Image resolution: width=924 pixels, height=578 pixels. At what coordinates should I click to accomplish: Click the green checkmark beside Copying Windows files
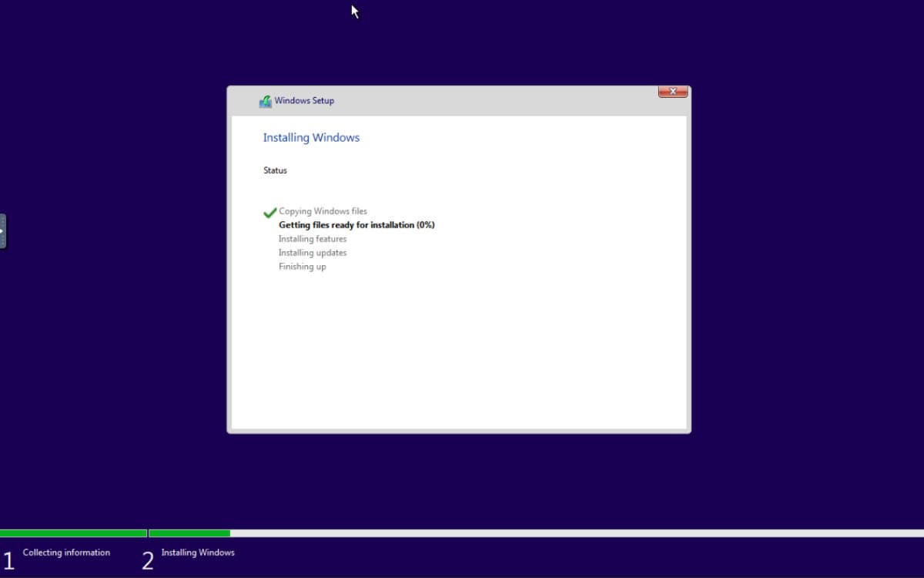point(269,213)
